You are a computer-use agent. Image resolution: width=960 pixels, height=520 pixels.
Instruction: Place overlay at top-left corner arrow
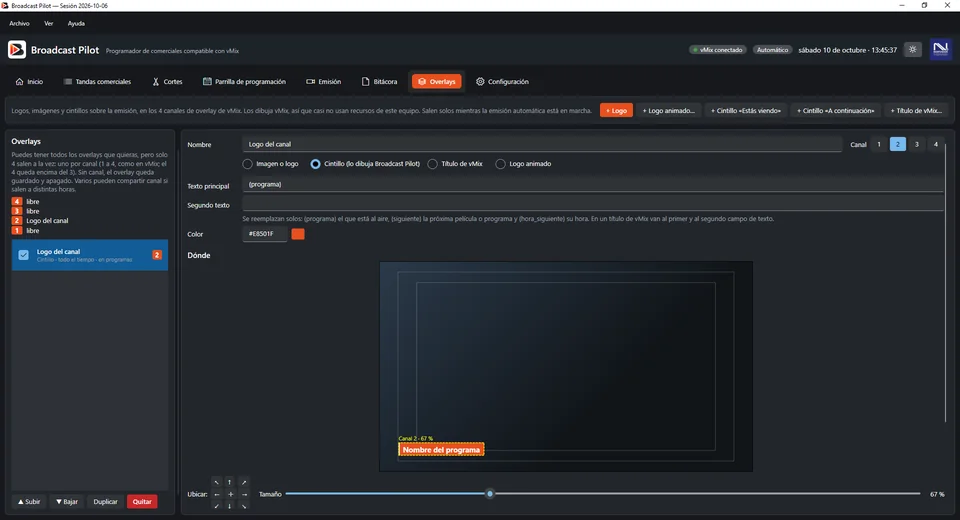[x=217, y=482]
